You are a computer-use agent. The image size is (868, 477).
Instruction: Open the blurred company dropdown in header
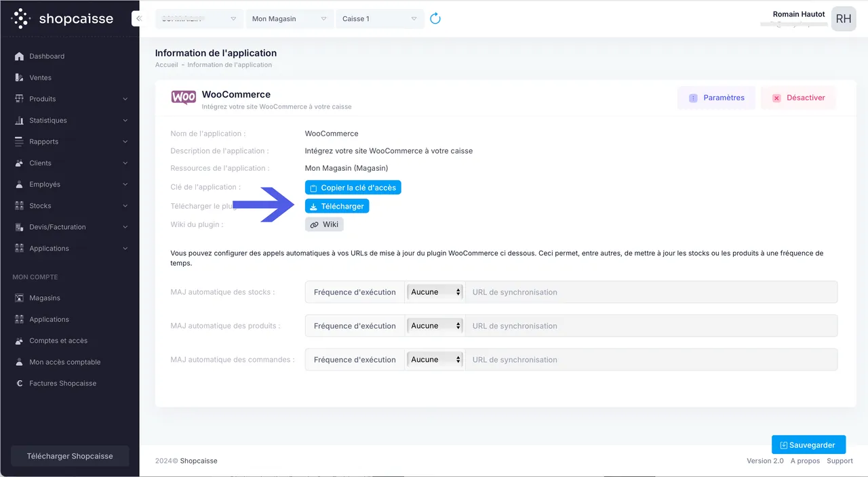click(199, 19)
